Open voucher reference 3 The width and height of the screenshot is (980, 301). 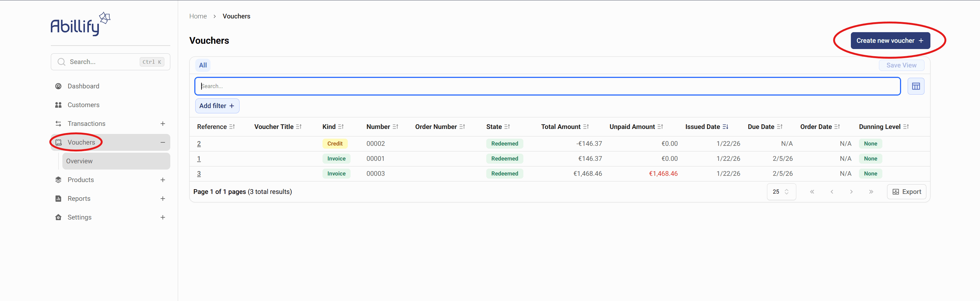tap(199, 174)
